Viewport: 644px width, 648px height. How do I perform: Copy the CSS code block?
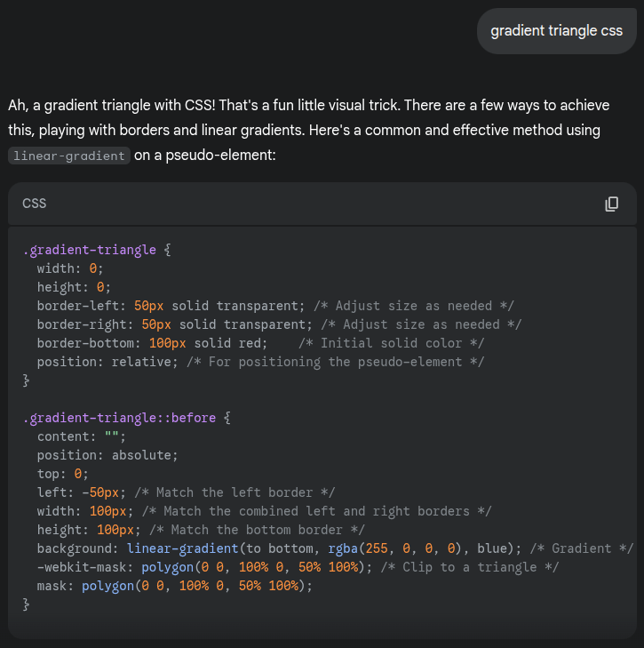pyautogui.click(x=611, y=204)
